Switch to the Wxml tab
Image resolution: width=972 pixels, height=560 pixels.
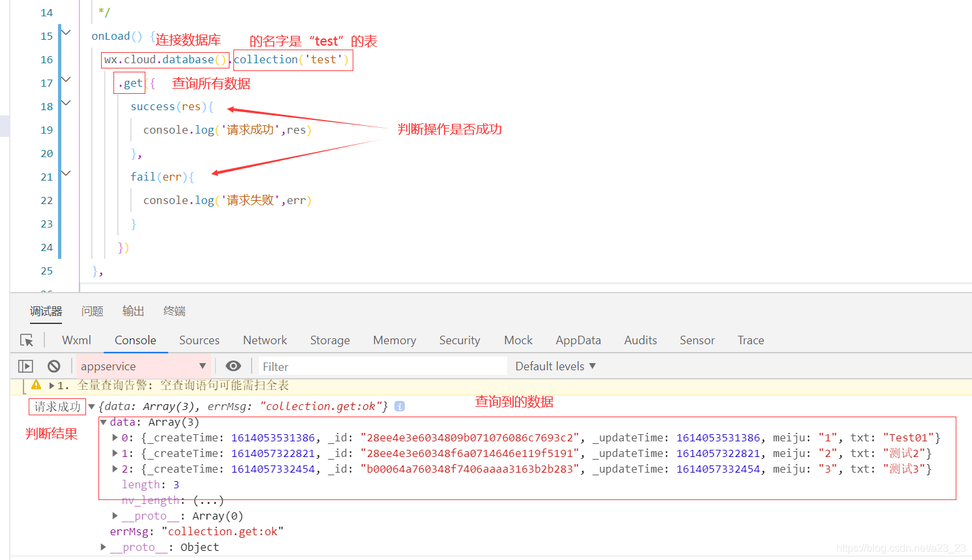tap(76, 340)
